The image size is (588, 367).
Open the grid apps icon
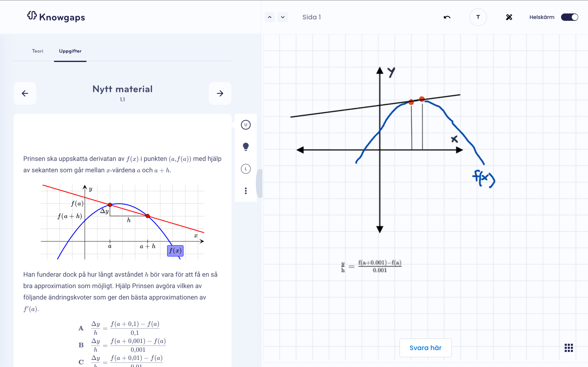(x=568, y=348)
